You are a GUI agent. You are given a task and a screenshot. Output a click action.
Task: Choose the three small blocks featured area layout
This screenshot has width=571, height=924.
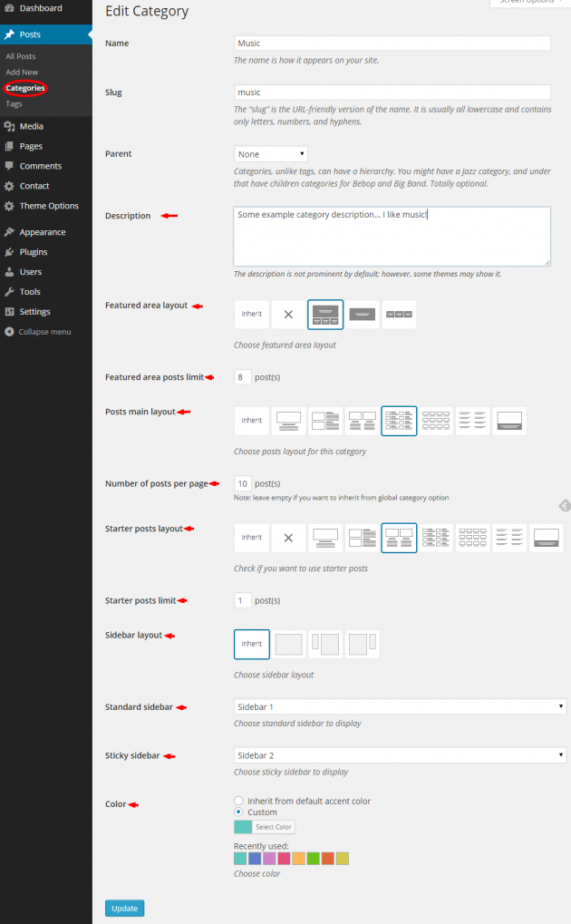399,314
